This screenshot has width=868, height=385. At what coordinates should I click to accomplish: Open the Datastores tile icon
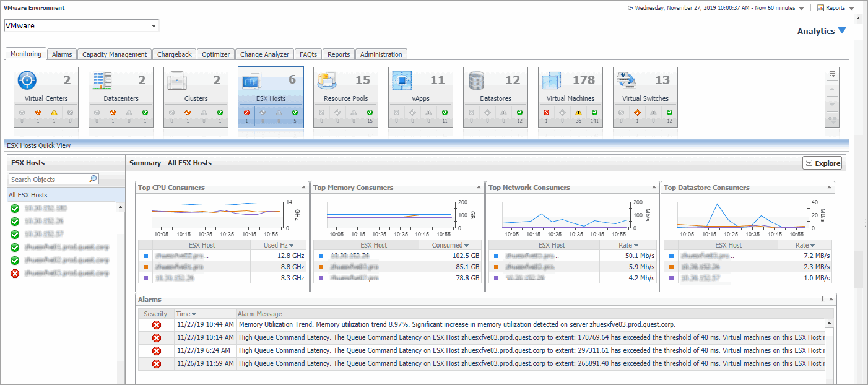pyautogui.click(x=477, y=80)
